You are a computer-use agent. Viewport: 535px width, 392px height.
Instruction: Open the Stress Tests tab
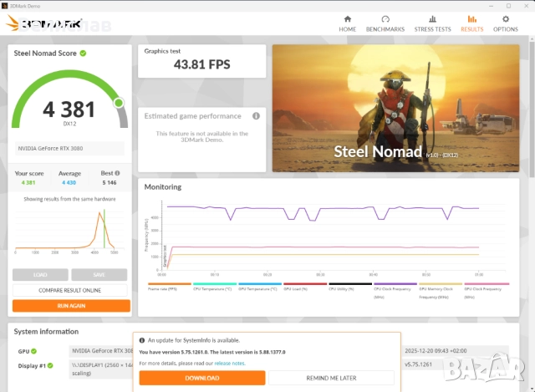pyautogui.click(x=432, y=24)
